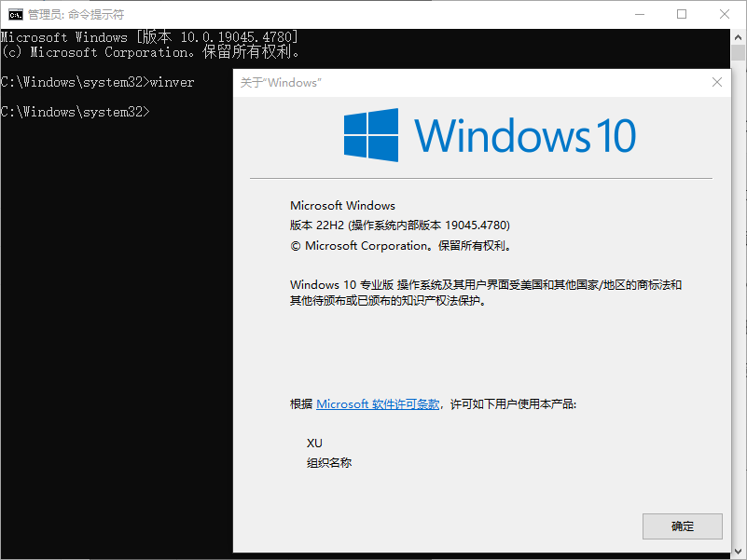Click the Command Prompt title bar icon
Viewport: 747px width, 560px height.
tap(15, 14)
